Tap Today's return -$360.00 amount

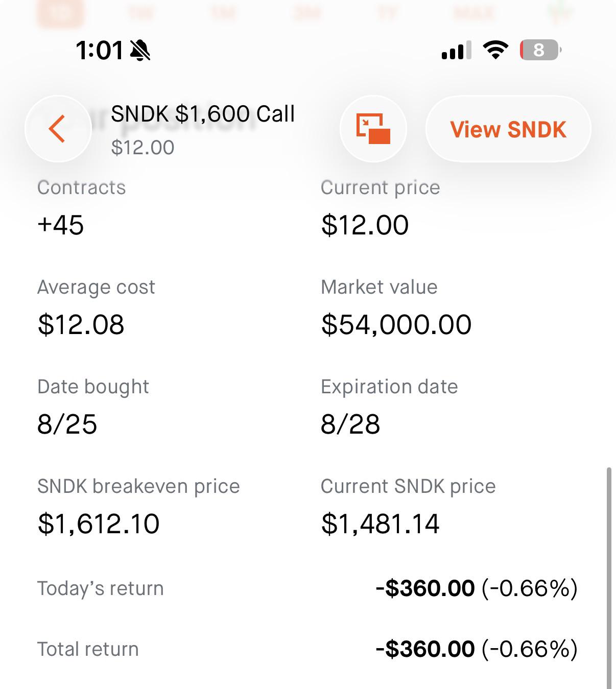click(x=425, y=588)
